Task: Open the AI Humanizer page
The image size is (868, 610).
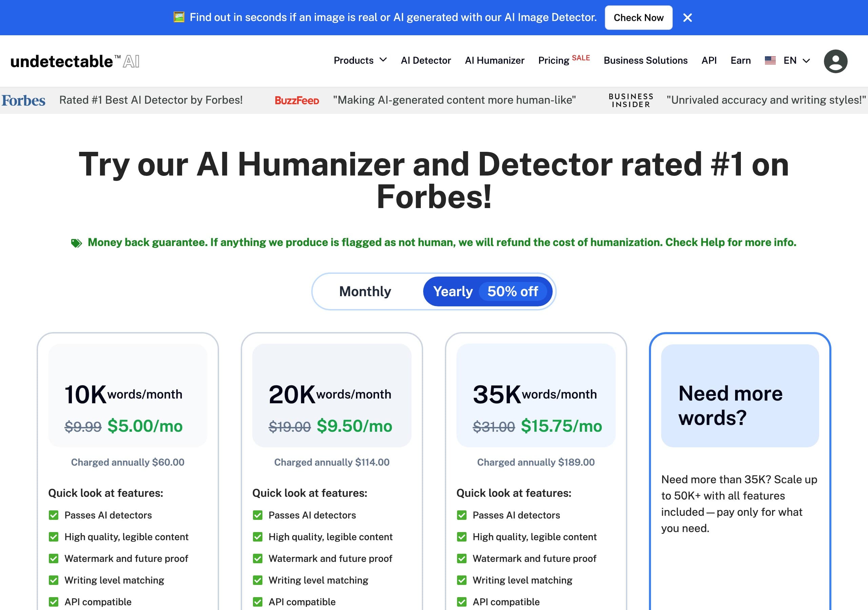Action: [494, 60]
